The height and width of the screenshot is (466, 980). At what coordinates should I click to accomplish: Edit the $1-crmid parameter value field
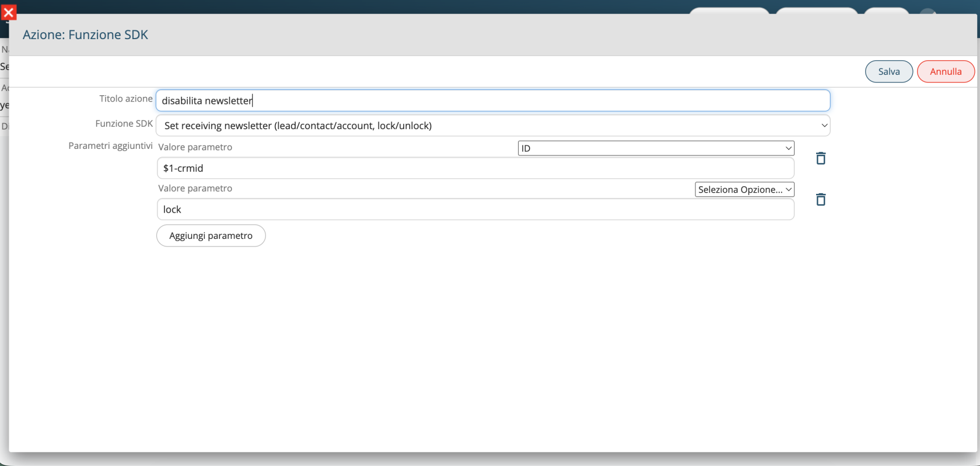point(475,168)
